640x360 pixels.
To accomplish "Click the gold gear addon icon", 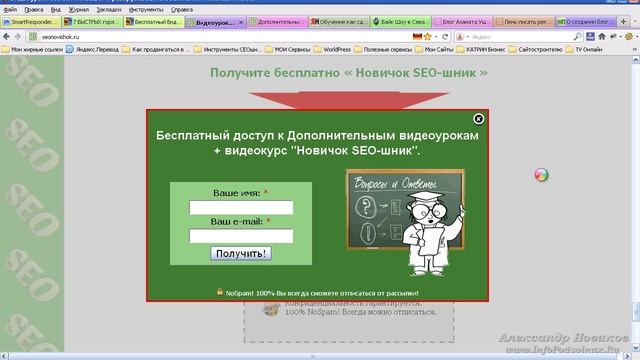I will pos(629,37).
